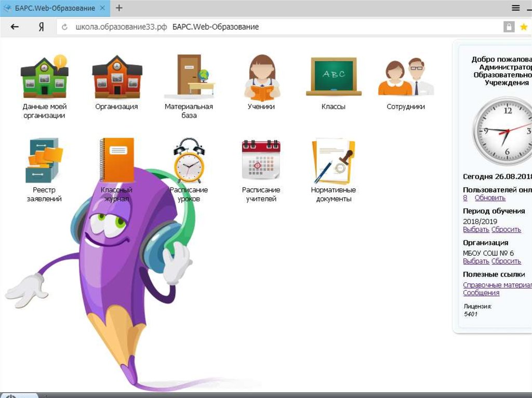532x398 pixels.
Task: Open the Сообщения link
Action: pyautogui.click(x=481, y=293)
